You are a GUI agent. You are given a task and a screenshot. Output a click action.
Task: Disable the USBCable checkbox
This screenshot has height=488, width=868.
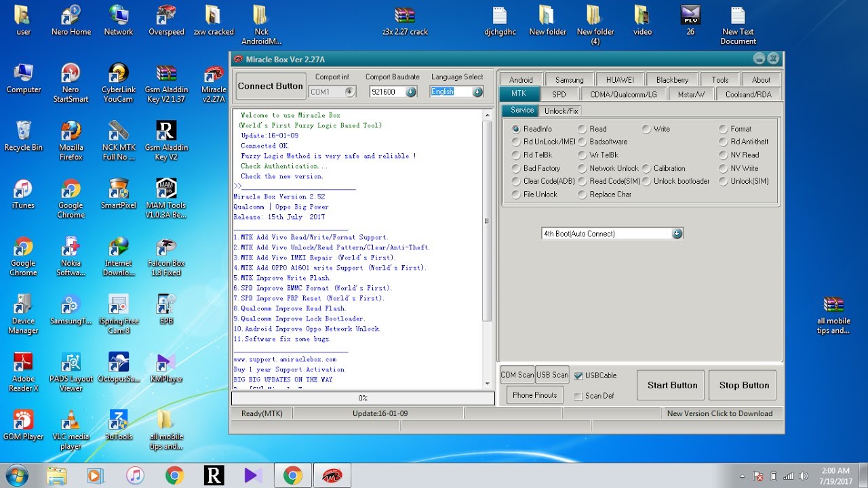pos(578,375)
